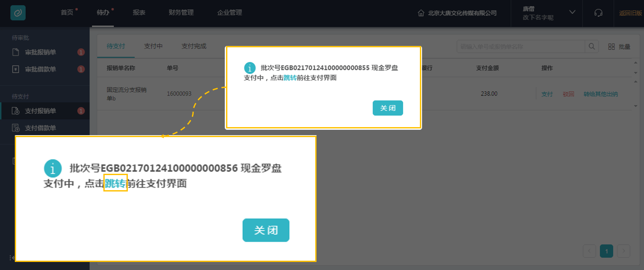
Task: Select company 北京大唐文化传媒有限公司
Action: [x=462, y=13]
